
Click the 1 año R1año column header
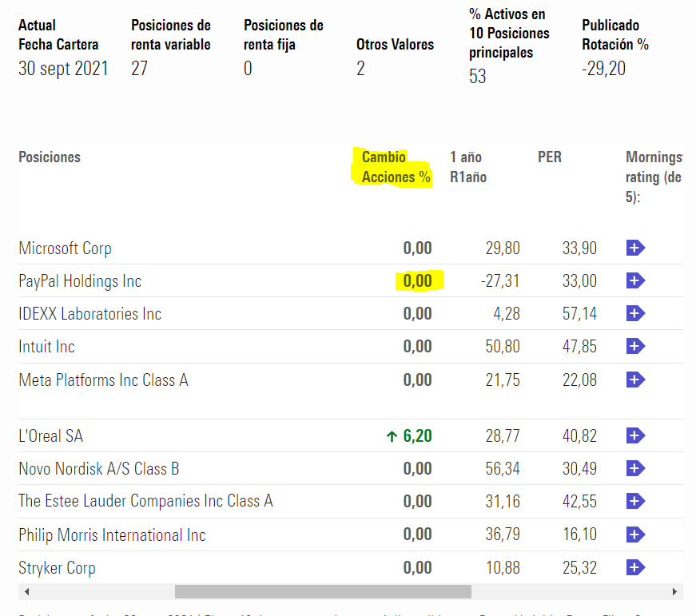point(467,167)
